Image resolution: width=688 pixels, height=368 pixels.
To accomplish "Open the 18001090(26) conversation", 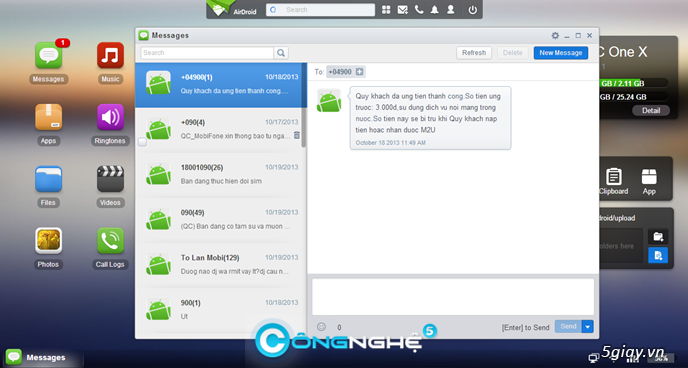I will [219, 175].
